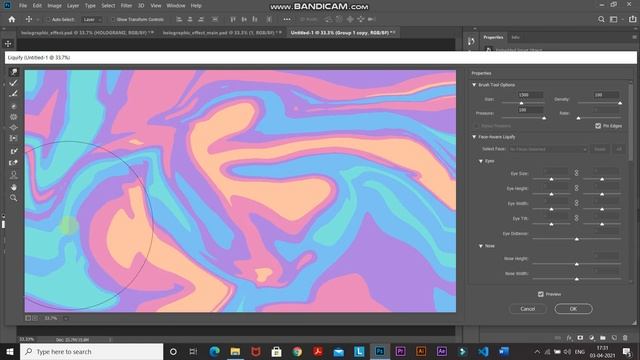
Task: Open Photoshop from the taskbar
Action: click(x=380, y=351)
